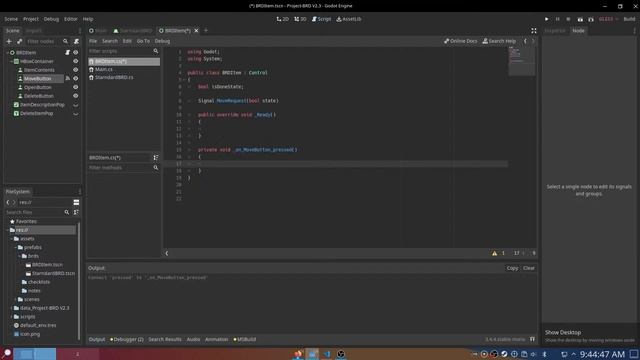This screenshot has height=360, width=640.
Task: Click the warning icon in script status bar
Action: (494, 253)
